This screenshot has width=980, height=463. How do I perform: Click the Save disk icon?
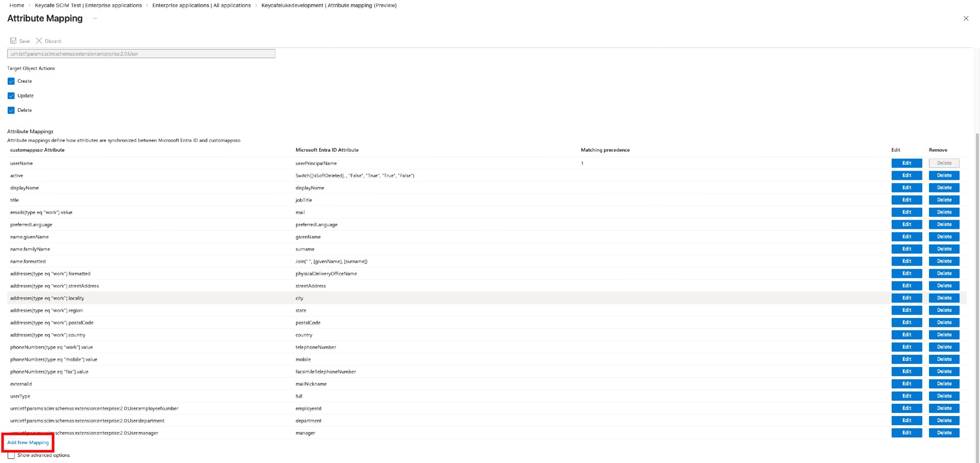tap(13, 41)
